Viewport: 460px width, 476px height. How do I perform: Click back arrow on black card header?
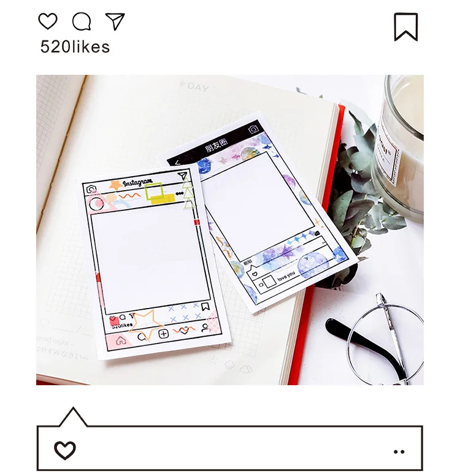pos(177,163)
